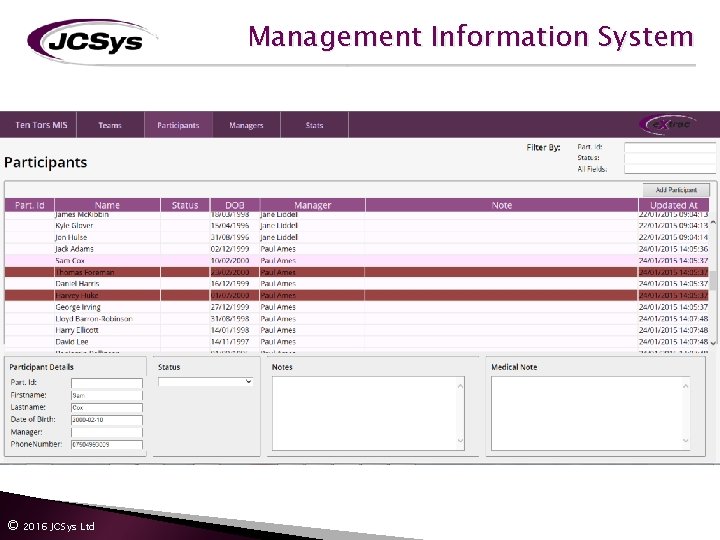Sort by Note column header

(501, 205)
